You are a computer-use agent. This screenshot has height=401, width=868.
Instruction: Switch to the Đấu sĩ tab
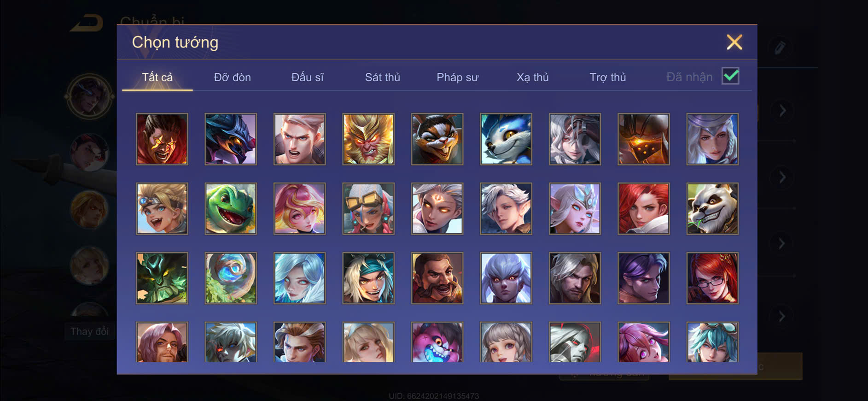(x=307, y=77)
